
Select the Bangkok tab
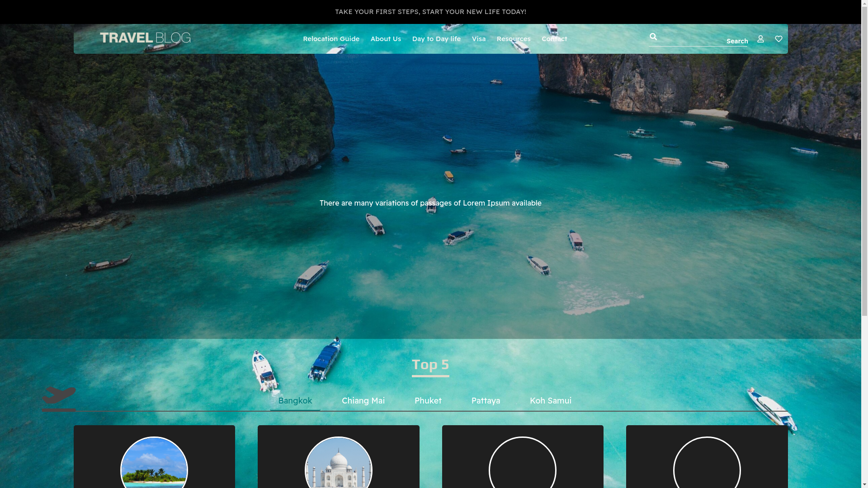click(x=295, y=401)
